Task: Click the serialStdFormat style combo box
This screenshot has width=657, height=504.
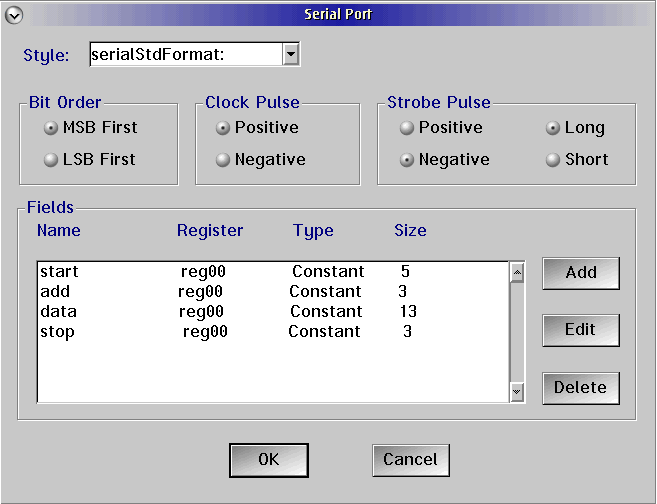Action: pos(194,54)
